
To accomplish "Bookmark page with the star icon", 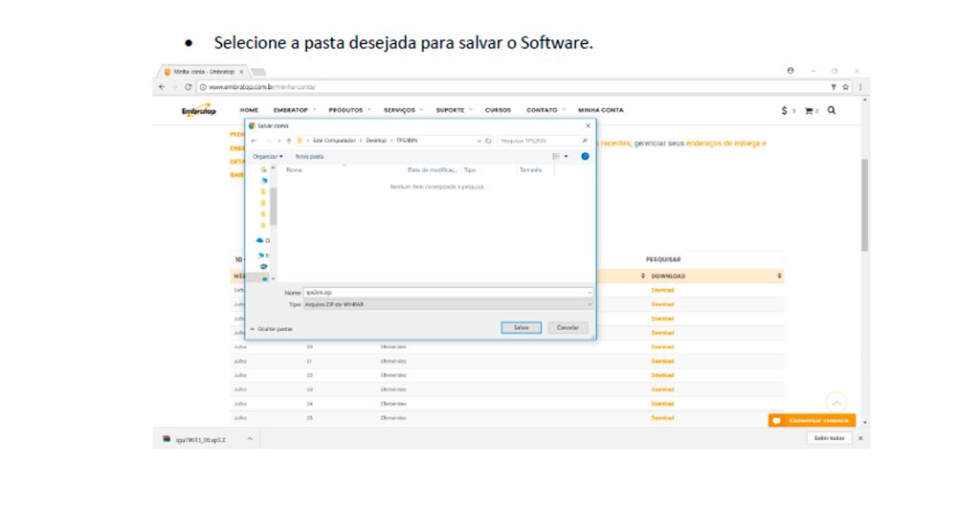I will pos(845,87).
